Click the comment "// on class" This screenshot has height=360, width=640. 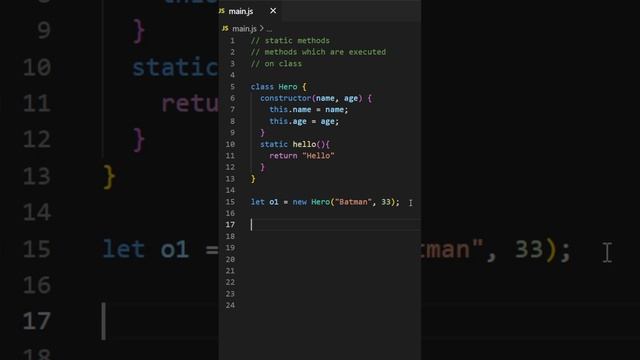click(x=276, y=64)
